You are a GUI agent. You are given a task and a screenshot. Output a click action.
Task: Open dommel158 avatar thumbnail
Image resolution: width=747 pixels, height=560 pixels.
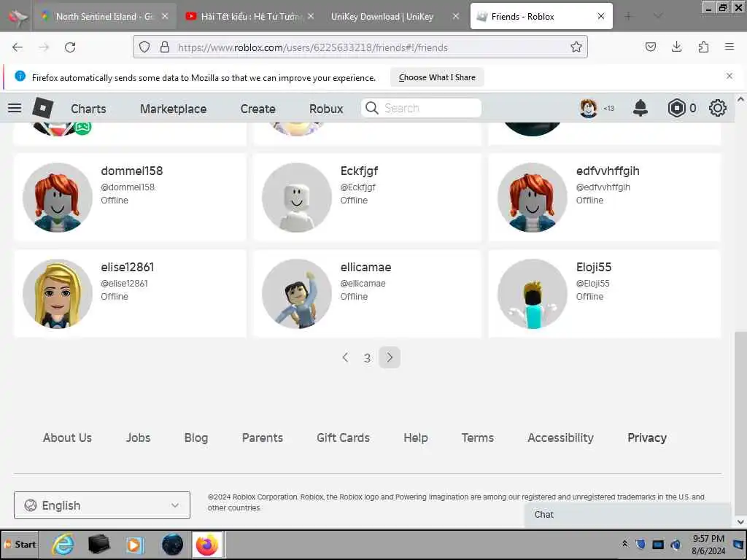click(x=58, y=198)
